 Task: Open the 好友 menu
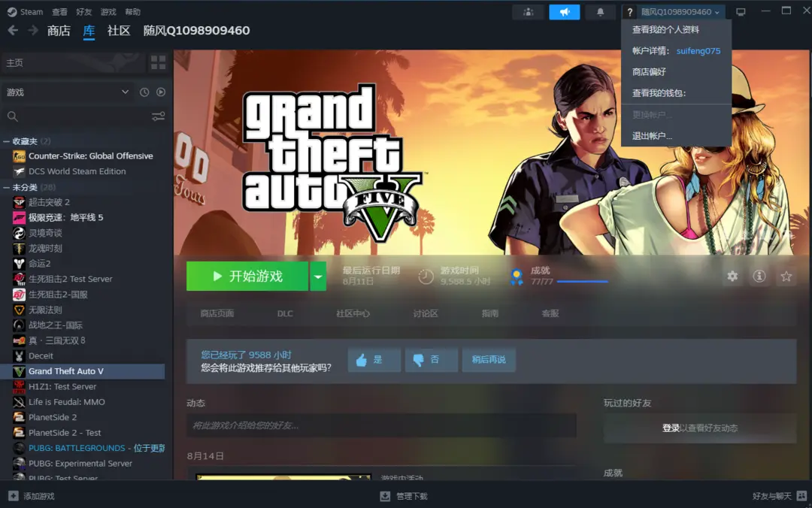(x=84, y=12)
